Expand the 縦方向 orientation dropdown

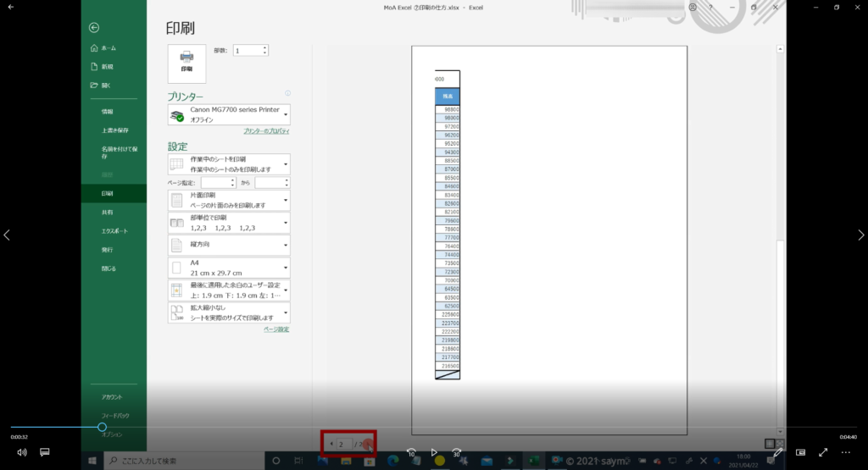pyautogui.click(x=229, y=246)
